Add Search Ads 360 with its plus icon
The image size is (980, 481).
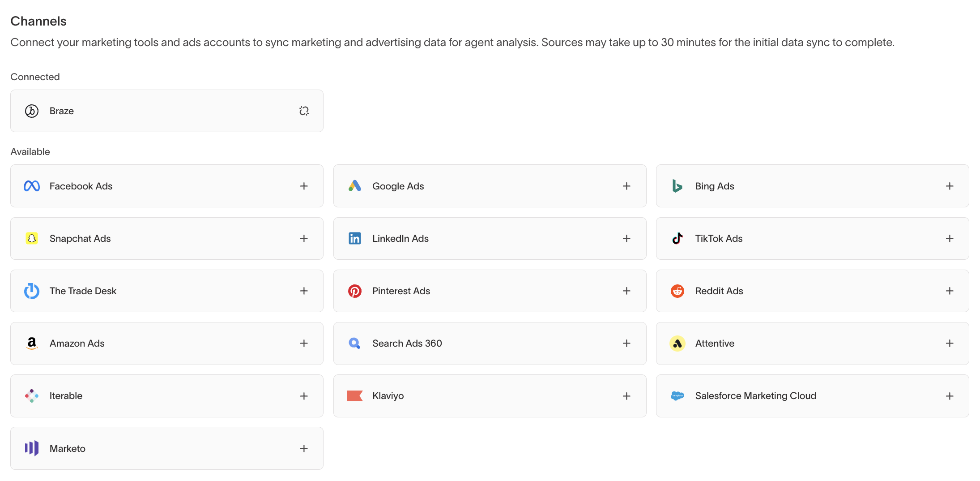(626, 343)
